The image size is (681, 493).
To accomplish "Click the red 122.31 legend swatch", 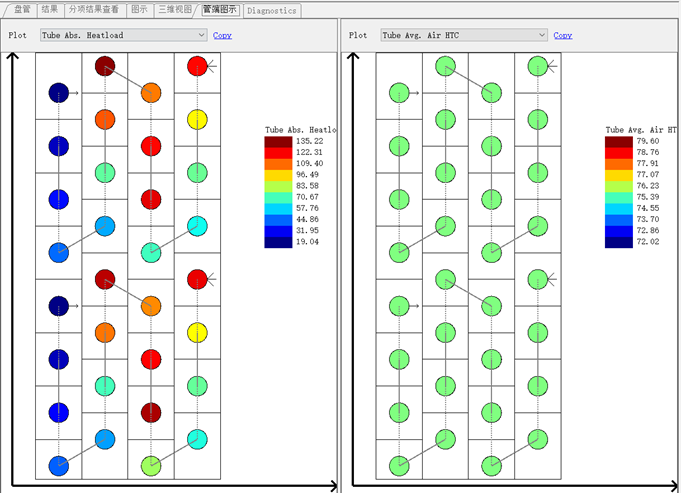I will pos(278,153).
